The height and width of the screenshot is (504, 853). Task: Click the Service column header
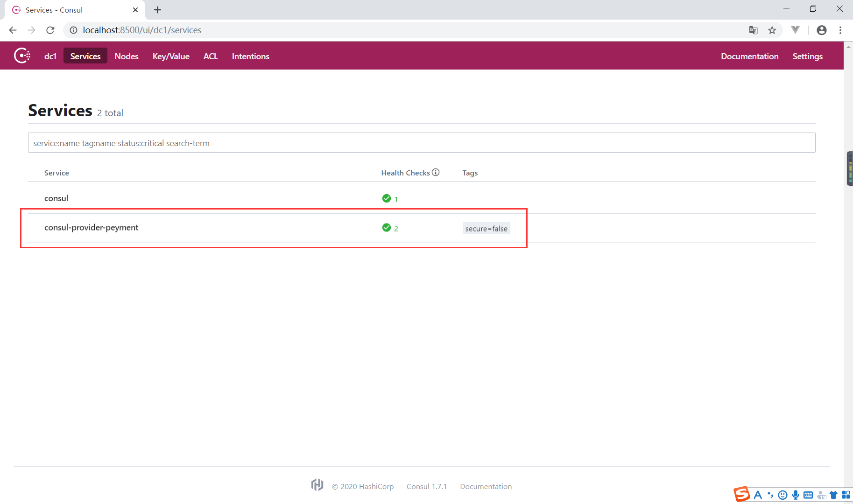click(x=56, y=173)
